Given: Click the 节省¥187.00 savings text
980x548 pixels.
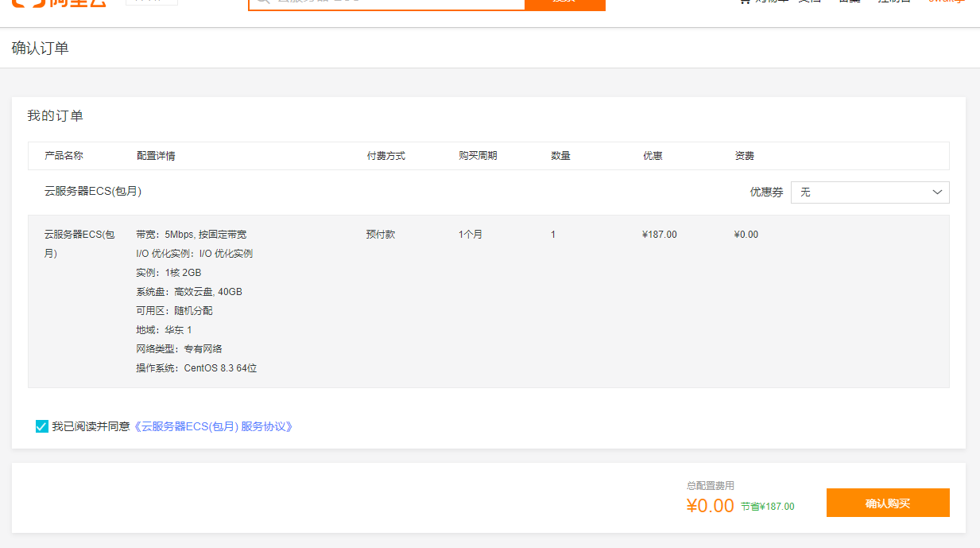Looking at the screenshot, I should [x=768, y=507].
